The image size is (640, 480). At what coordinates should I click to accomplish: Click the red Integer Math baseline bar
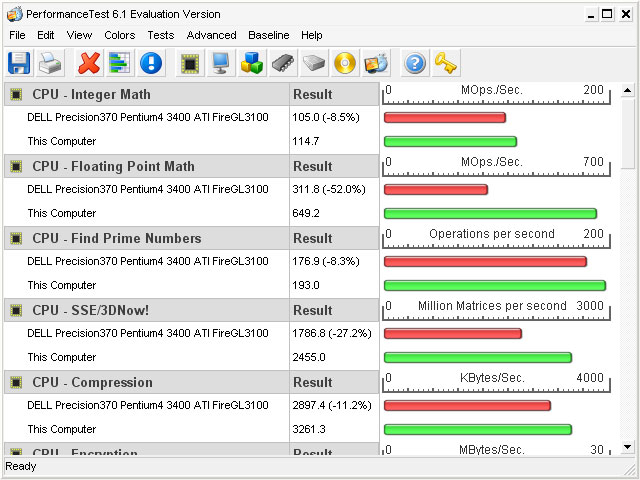pyautogui.click(x=445, y=118)
